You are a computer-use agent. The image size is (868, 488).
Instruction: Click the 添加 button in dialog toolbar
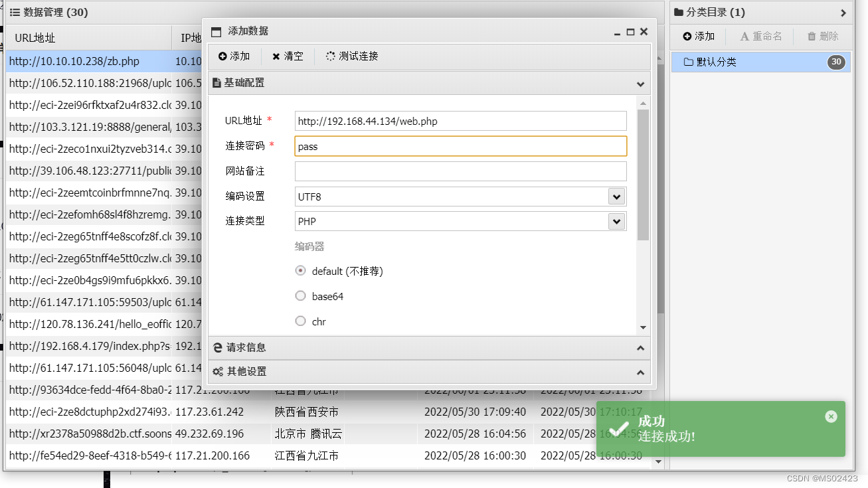(234, 56)
